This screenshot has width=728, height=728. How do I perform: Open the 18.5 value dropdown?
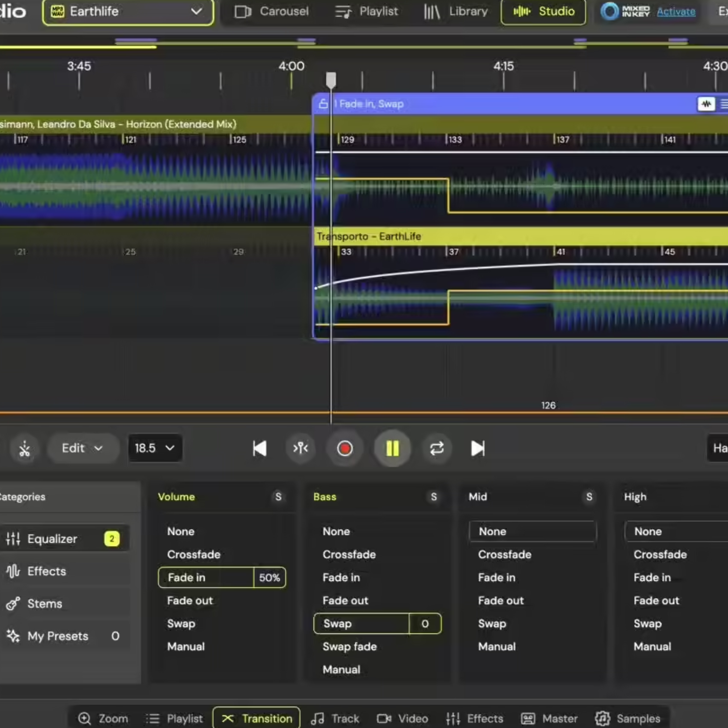[155, 448]
